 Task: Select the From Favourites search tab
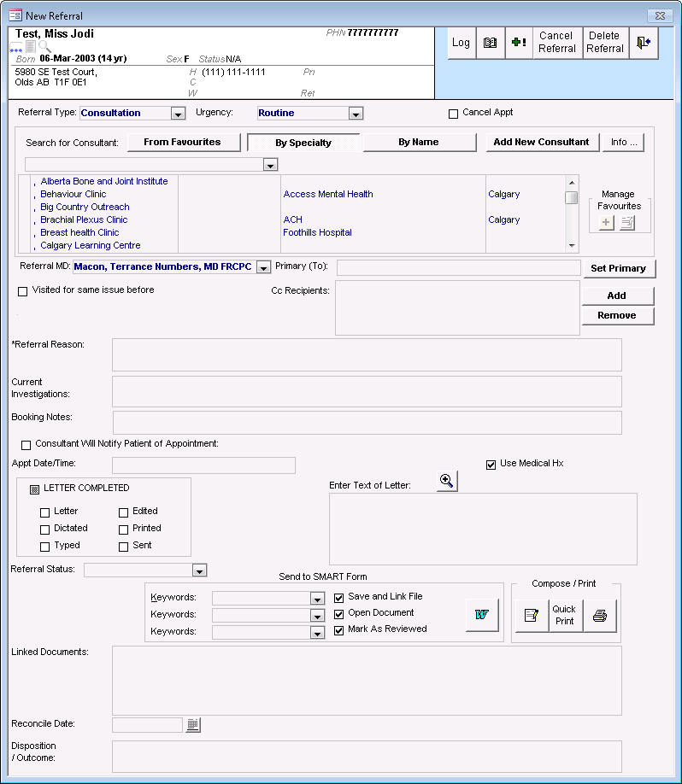coord(184,142)
